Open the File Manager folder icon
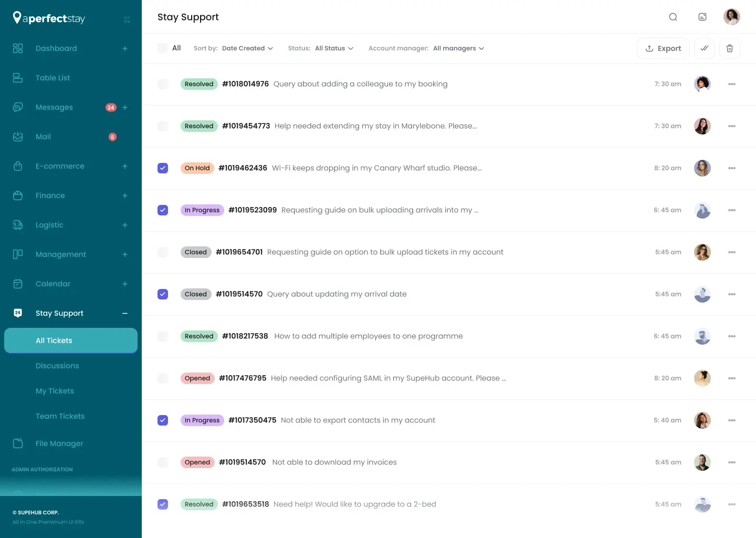 [18, 443]
